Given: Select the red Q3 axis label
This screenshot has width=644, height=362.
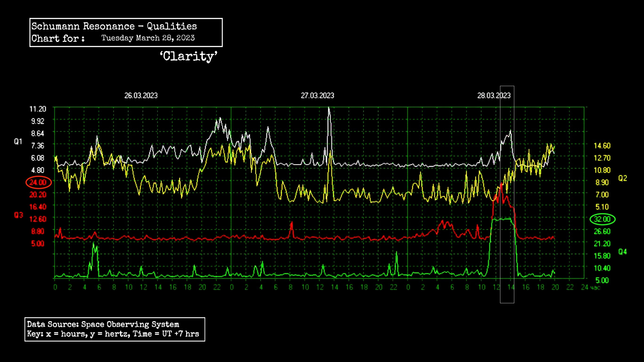Looking at the screenshot, I should (x=18, y=215).
